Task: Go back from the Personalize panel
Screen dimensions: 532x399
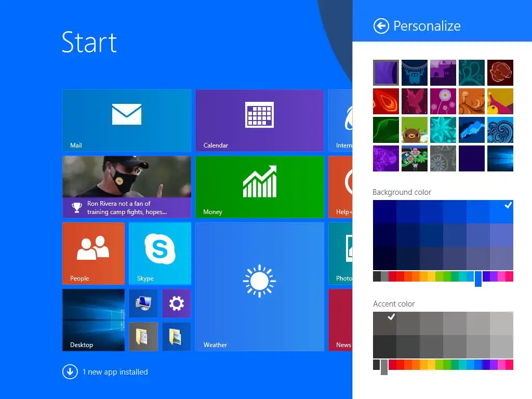Action: [x=381, y=26]
